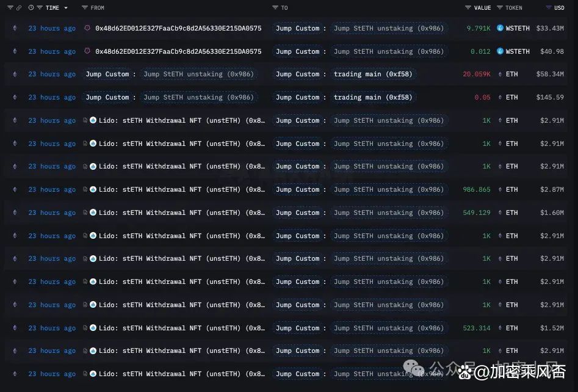Viewport: 578px width, 392px height.
Task: Click the $33.43M USD amount
Action: (550, 29)
